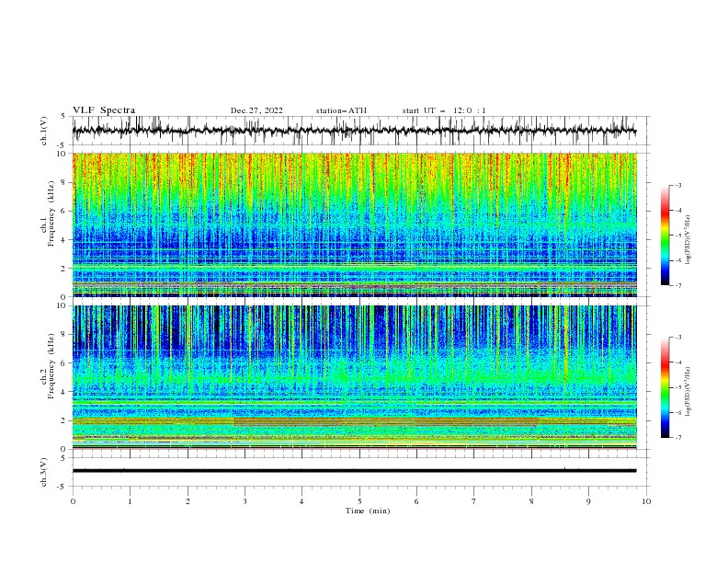Click the "ch.3(V)" waveform axis label
This screenshot has height=563, width=728.
(44, 472)
